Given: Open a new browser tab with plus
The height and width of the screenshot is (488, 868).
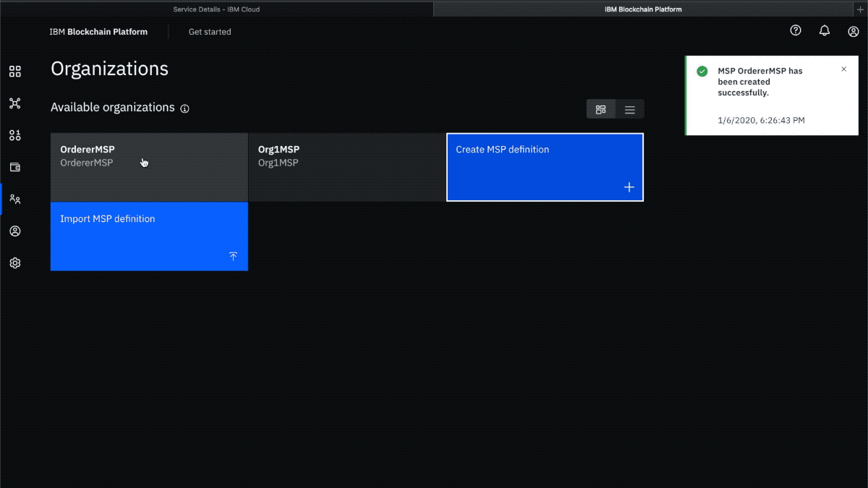Looking at the screenshot, I should pos(860,9).
